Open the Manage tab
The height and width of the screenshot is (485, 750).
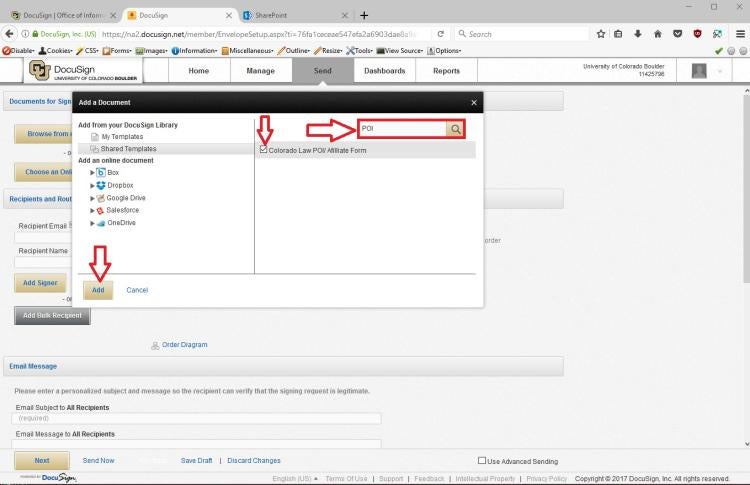click(x=261, y=71)
